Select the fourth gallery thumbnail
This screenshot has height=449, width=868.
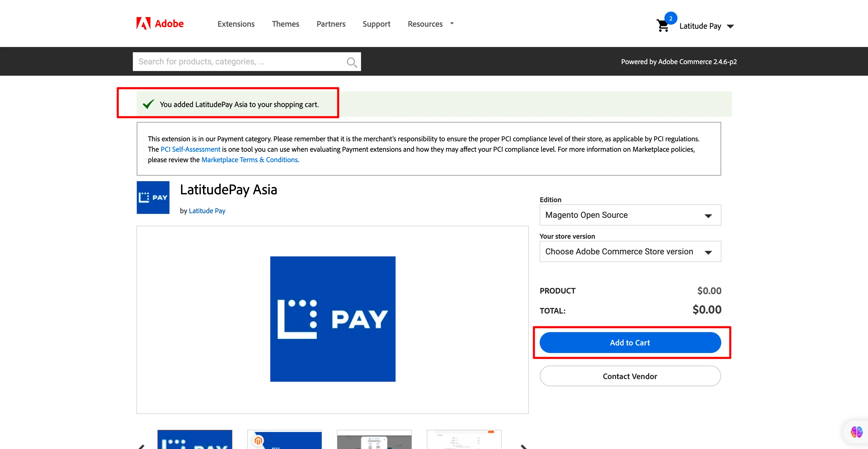pos(464,439)
